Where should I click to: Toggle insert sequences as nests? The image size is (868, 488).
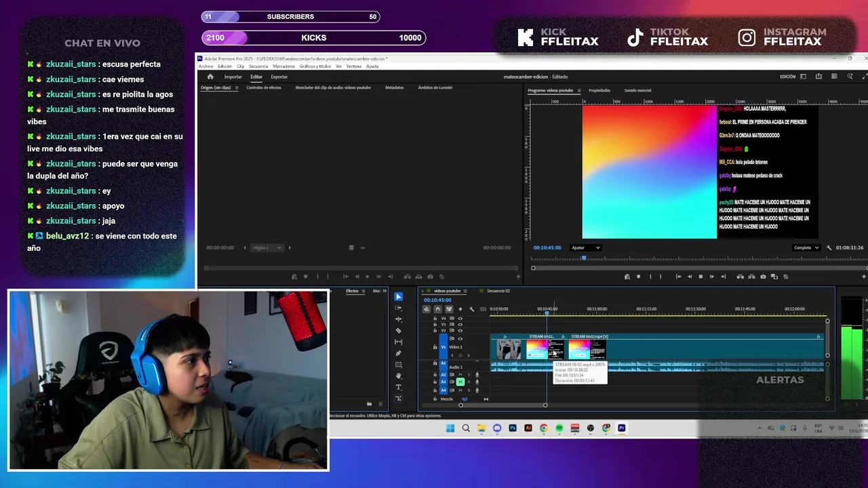tap(427, 309)
